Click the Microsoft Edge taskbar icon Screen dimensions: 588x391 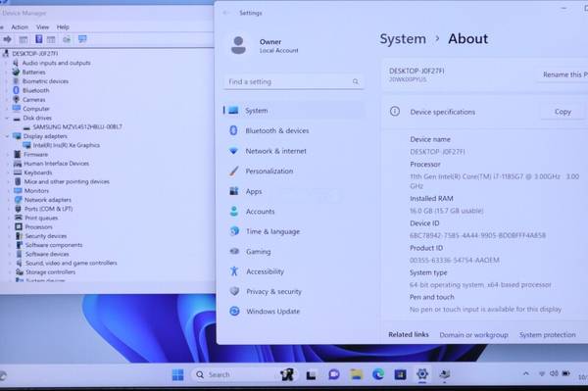tap(378, 374)
